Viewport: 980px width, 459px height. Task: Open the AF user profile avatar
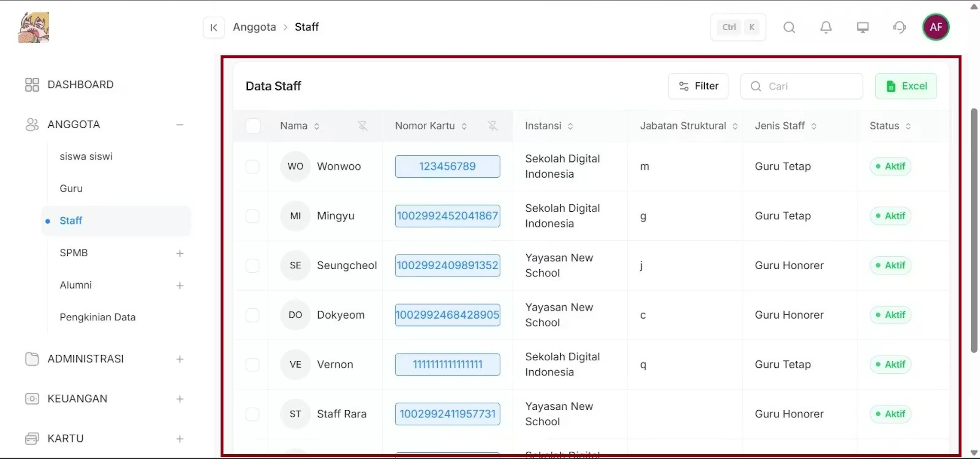[936, 27]
